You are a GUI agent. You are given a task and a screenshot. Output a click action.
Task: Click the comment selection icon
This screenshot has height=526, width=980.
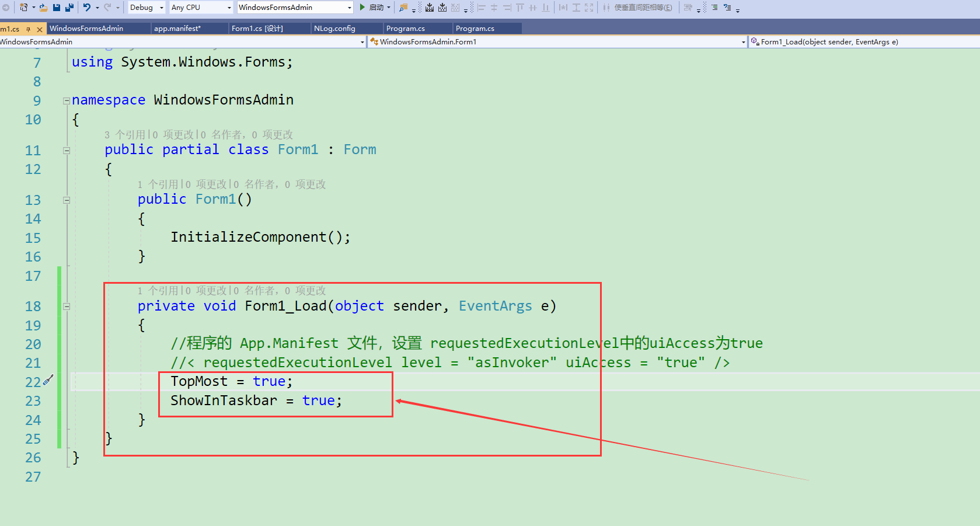pos(727,8)
